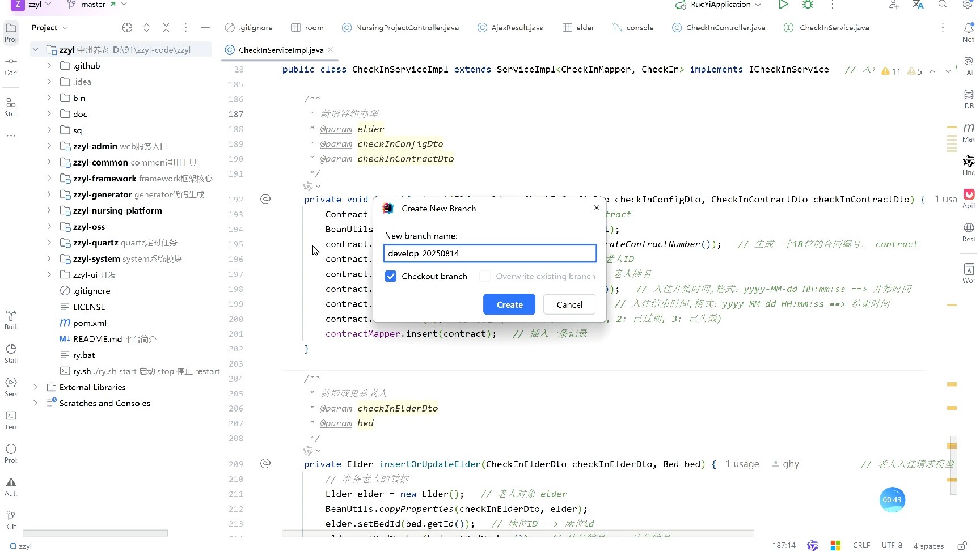Click the 1 usage hint on insertOrUpdateElder
Screen dimensions: 980x551
[x=742, y=464]
